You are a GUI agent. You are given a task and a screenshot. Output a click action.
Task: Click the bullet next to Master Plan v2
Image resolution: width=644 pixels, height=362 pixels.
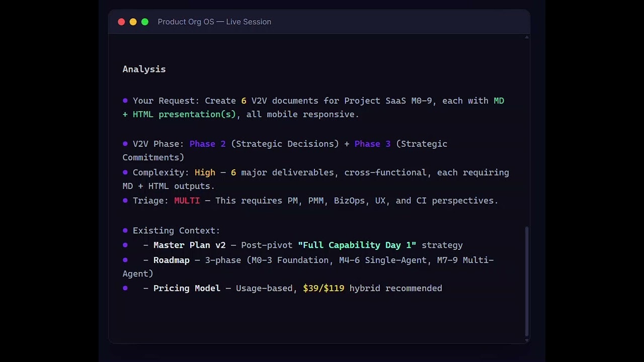(x=124, y=245)
